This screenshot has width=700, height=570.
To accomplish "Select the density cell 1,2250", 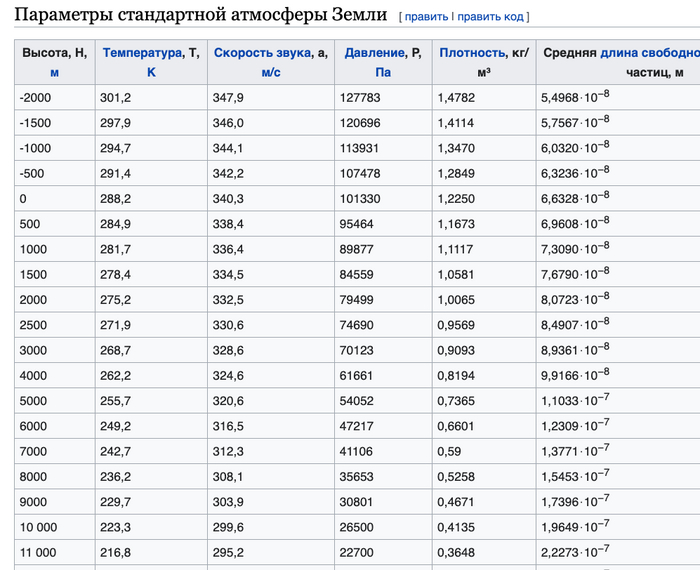I will point(458,198).
